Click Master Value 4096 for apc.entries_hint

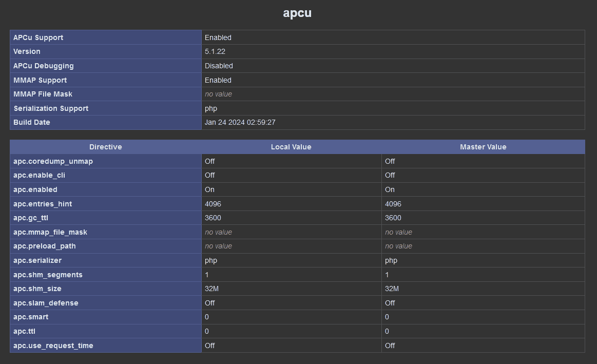tap(393, 204)
